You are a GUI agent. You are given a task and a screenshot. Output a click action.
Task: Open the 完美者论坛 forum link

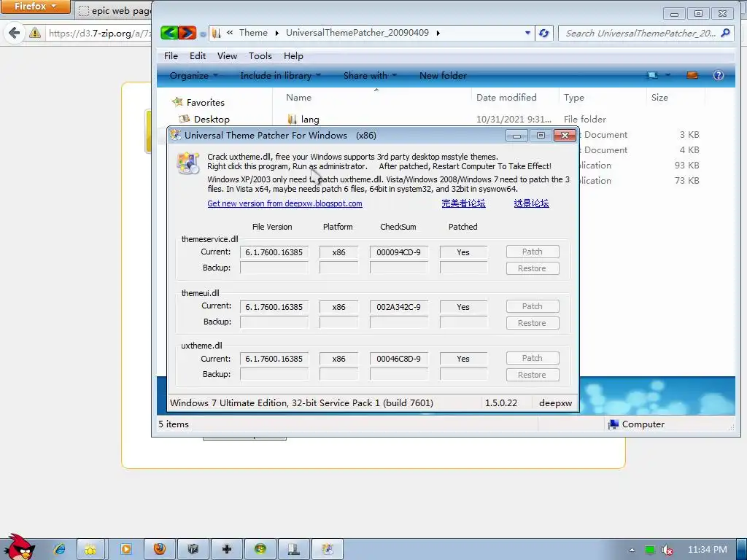[463, 204]
